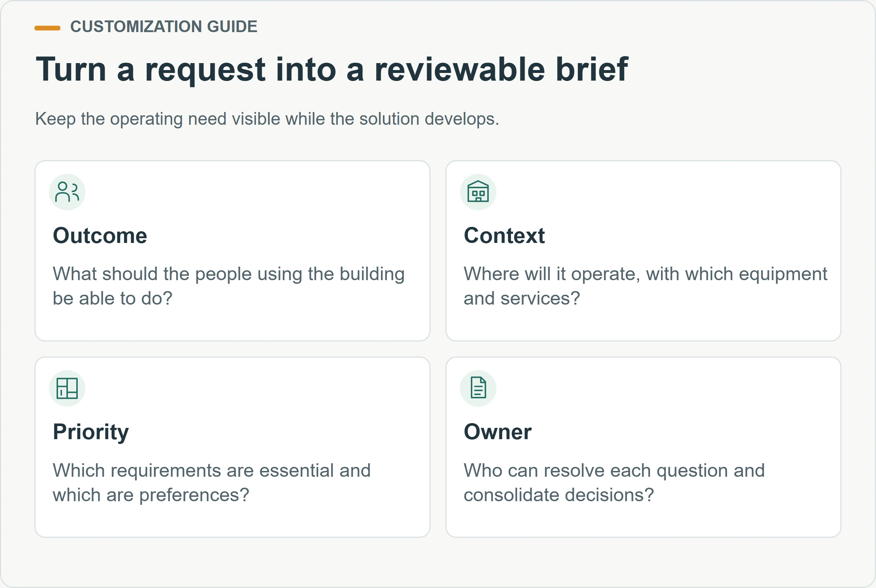Click the 'CUSTOMIZATION GUIDE' label
Screen dimensions: 876x588
[164, 27]
